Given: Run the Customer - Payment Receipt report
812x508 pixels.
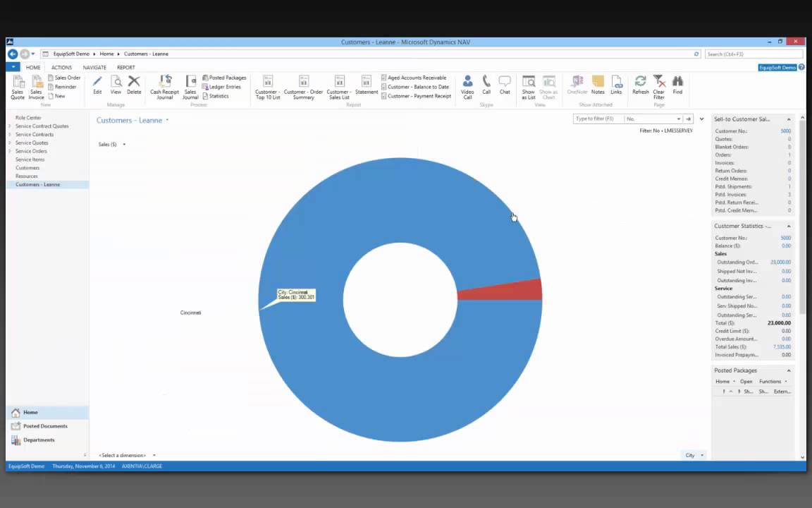Looking at the screenshot, I should 417,97.
